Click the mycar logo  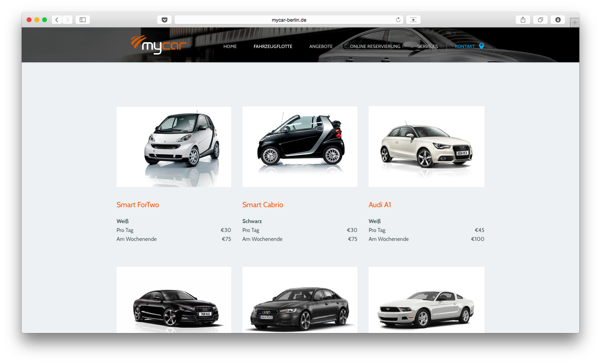tap(159, 45)
